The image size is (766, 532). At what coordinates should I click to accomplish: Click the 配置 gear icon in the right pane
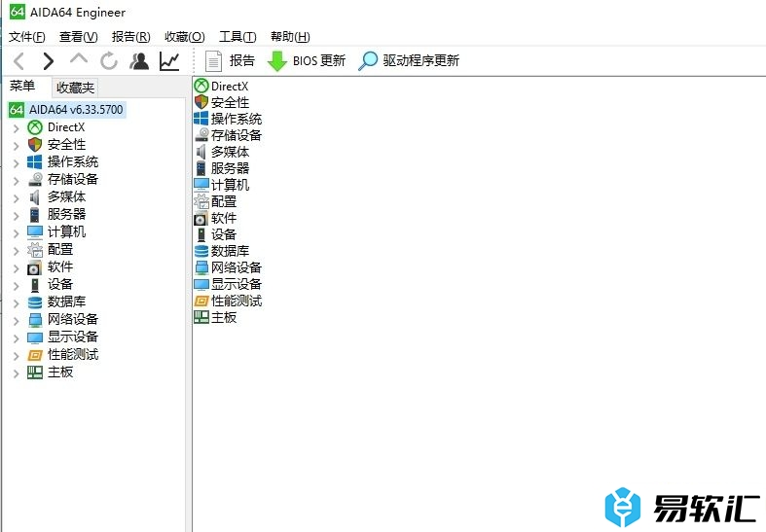[x=201, y=201]
